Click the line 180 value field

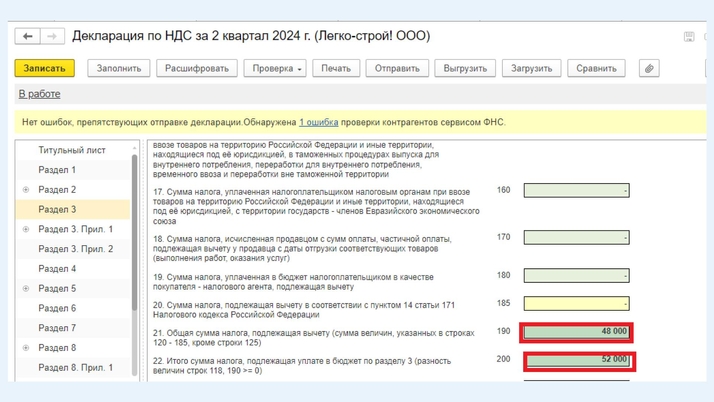(576, 275)
